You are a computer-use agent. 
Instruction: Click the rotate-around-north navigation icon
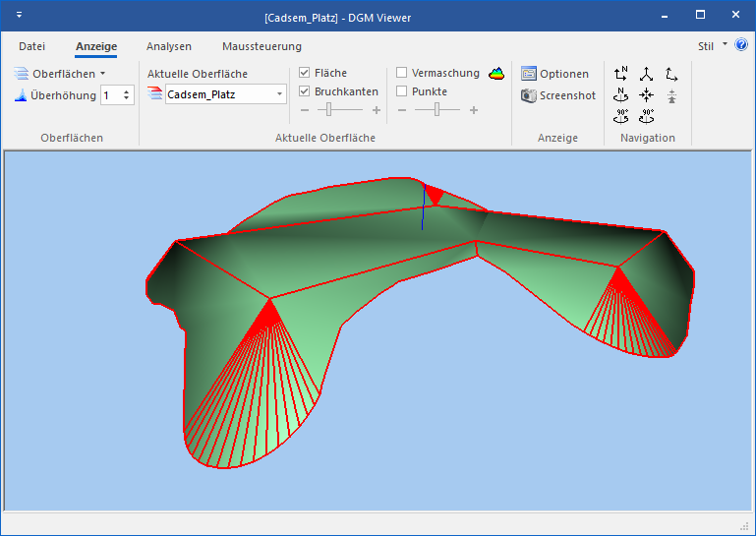point(621,94)
